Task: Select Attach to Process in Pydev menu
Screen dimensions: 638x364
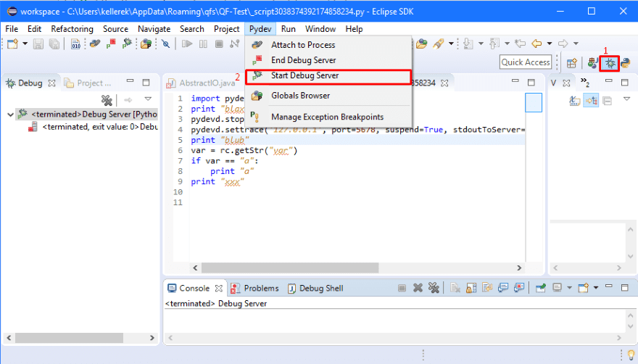Action: tap(328, 45)
